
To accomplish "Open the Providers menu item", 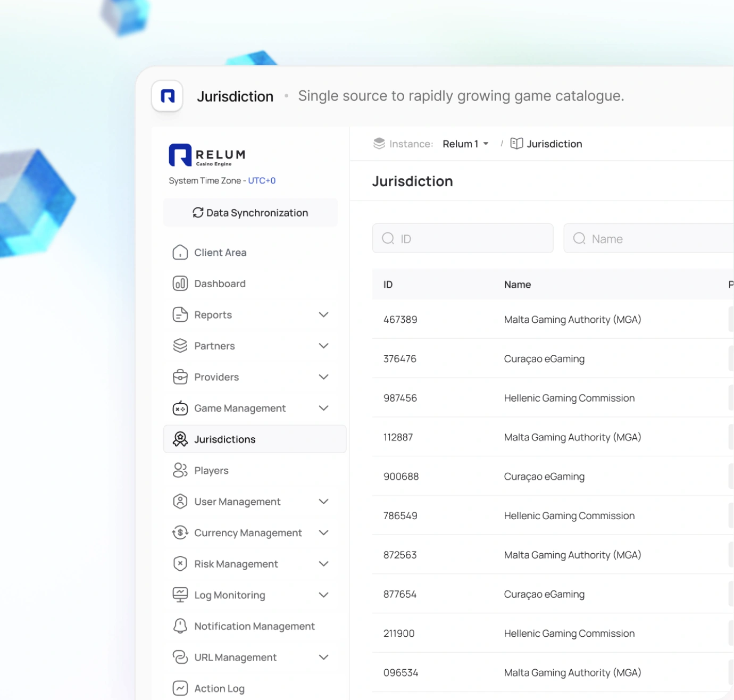I will 251,377.
